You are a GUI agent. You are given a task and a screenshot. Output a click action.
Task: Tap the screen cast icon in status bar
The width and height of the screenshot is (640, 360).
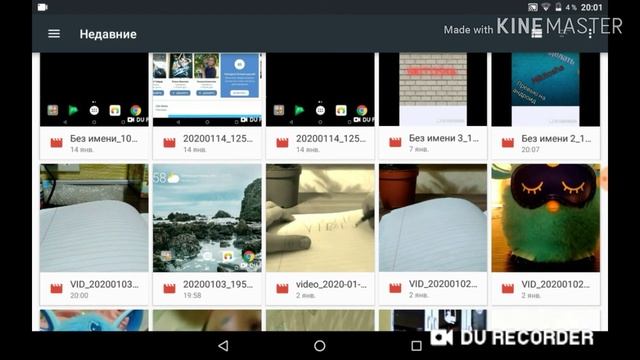tap(533, 7)
